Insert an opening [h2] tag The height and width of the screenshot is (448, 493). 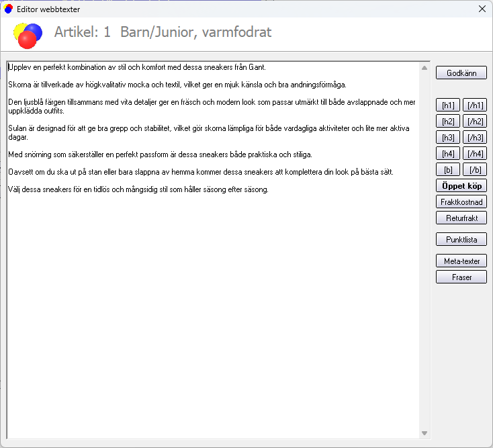coord(448,121)
